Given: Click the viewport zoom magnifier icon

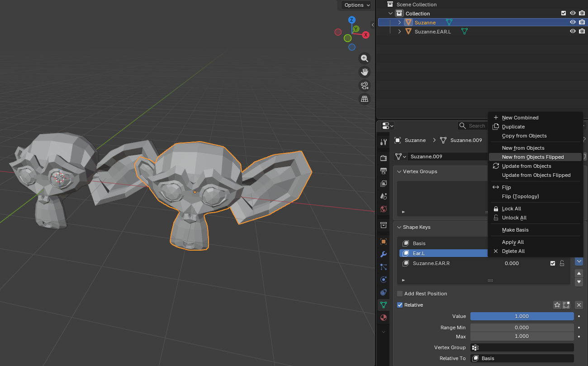Looking at the screenshot, I should (x=365, y=58).
